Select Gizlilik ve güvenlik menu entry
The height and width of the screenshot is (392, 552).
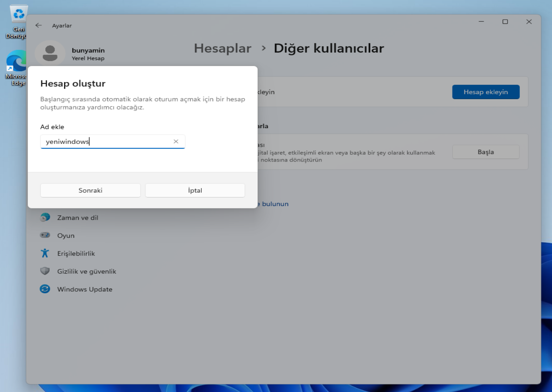[87, 272]
